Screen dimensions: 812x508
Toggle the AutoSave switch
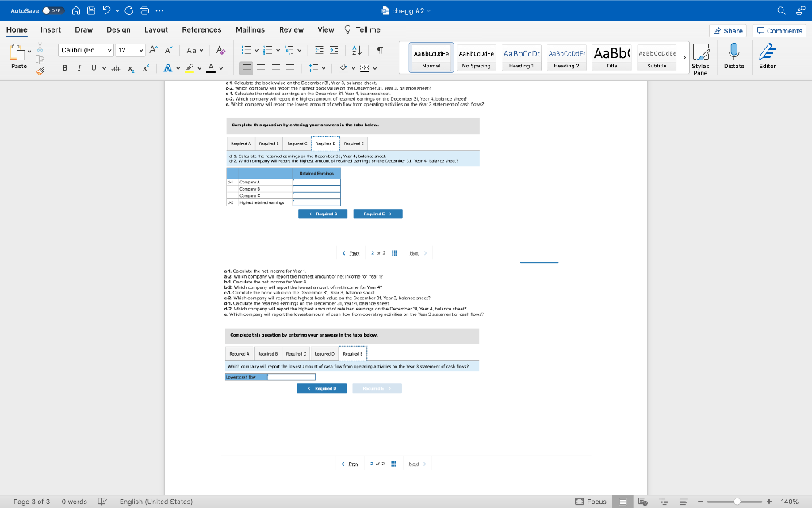(x=52, y=10)
